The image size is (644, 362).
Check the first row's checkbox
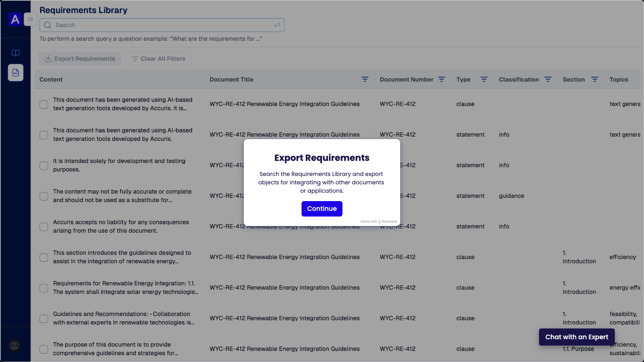click(44, 104)
